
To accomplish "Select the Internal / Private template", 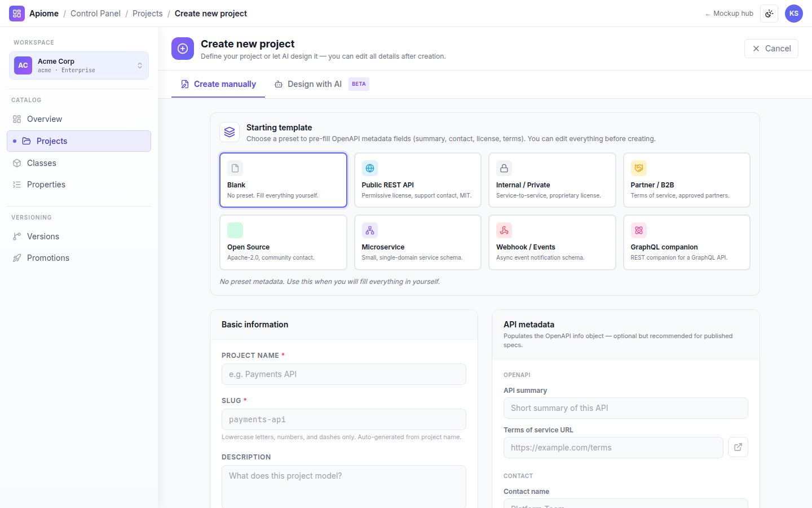I will click(x=552, y=180).
